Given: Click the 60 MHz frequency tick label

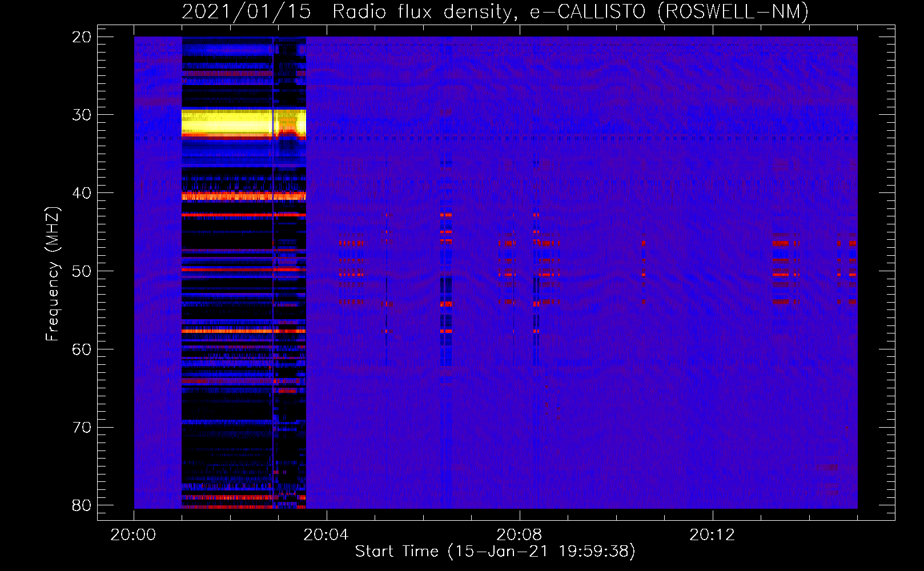Looking at the screenshot, I should [82, 349].
